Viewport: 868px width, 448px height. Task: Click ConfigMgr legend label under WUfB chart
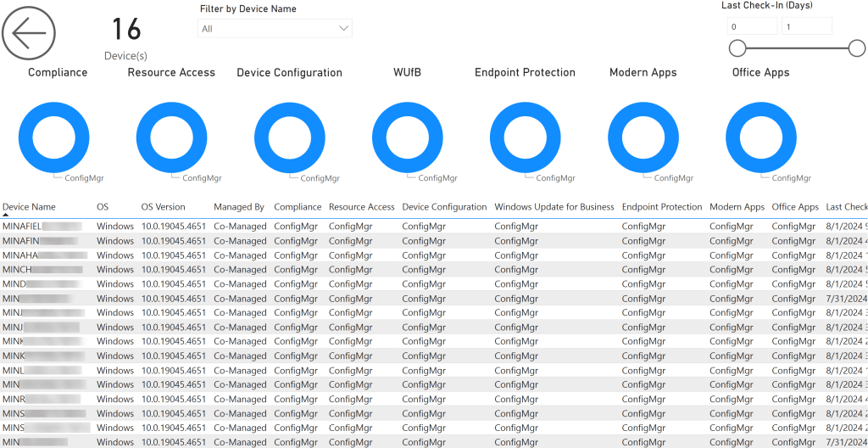pyautogui.click(x=438, y=178)
